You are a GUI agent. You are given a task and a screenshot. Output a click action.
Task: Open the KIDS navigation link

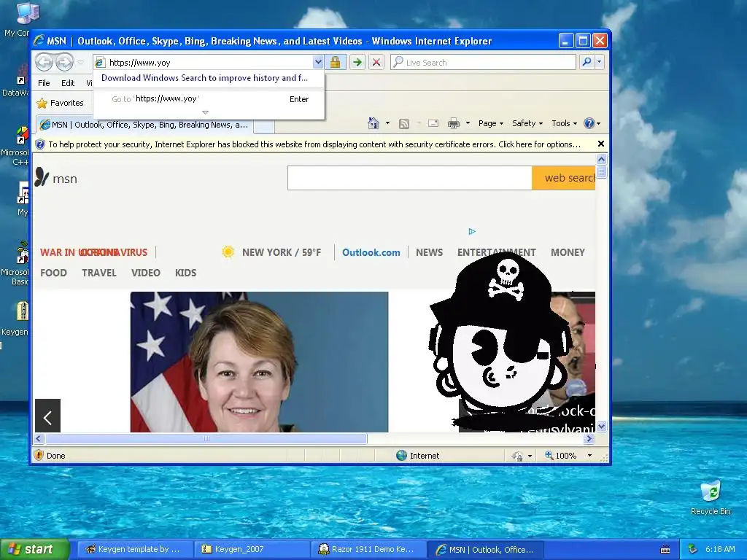(186, 273)
